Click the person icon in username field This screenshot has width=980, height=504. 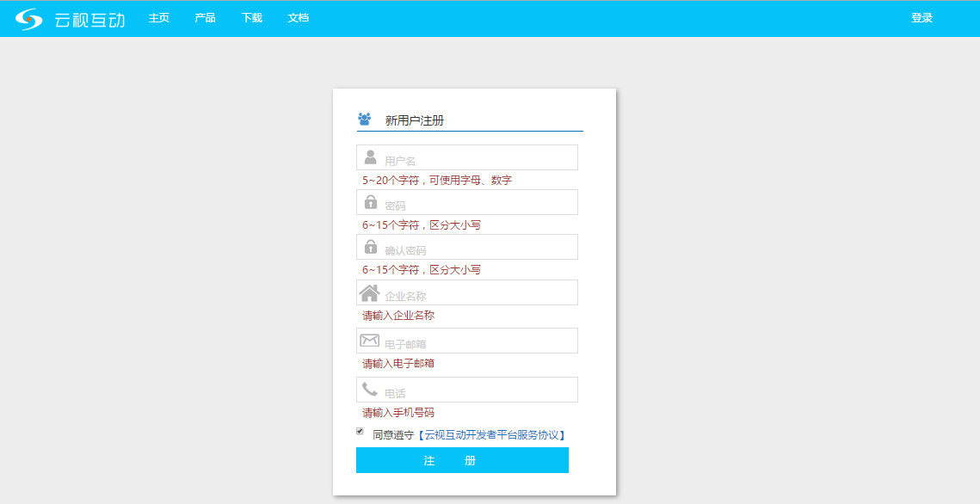click(x=370, y=157)
